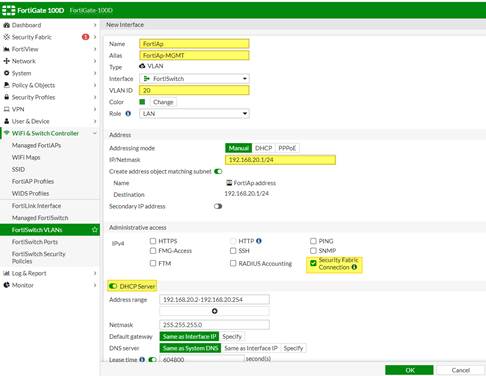The height and width of the screenshot is (376, 486).
Task: Click the Security Fabric Connection info icon
Action: [354, 267]
